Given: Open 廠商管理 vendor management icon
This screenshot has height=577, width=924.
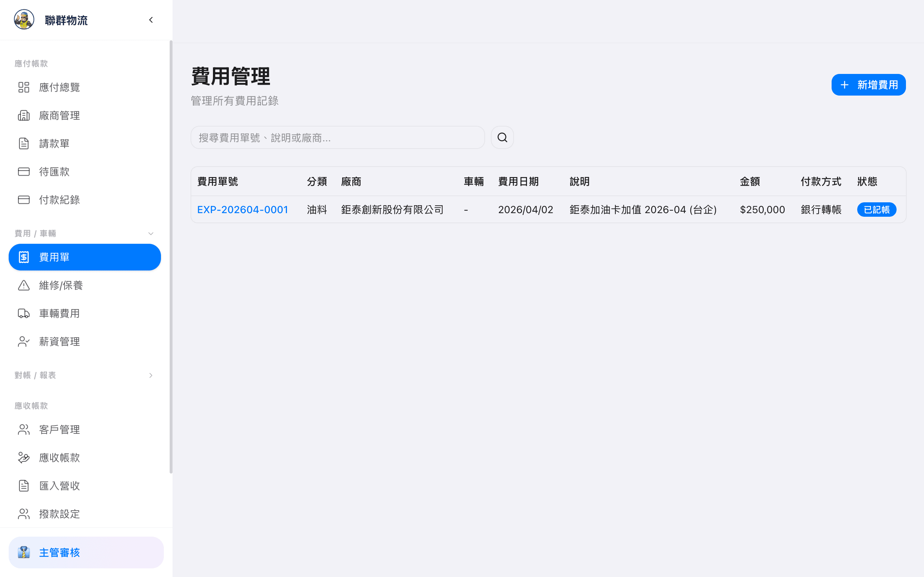Looking at the screenshot, I should [x=24, y=115].
